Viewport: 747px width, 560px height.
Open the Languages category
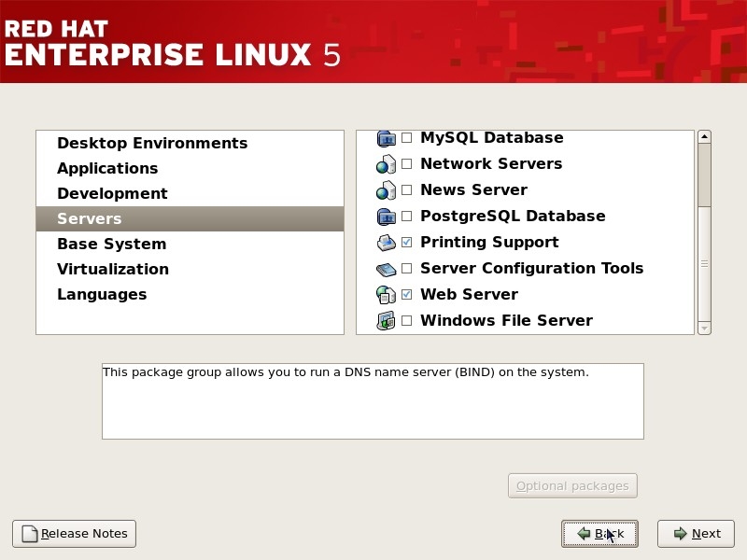tap(190, 295)
